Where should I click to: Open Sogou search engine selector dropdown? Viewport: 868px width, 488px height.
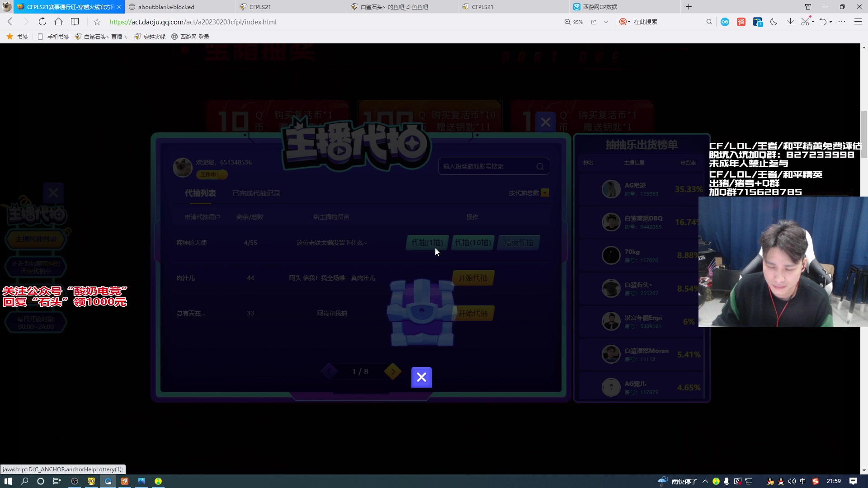click(x=625, y=22)
